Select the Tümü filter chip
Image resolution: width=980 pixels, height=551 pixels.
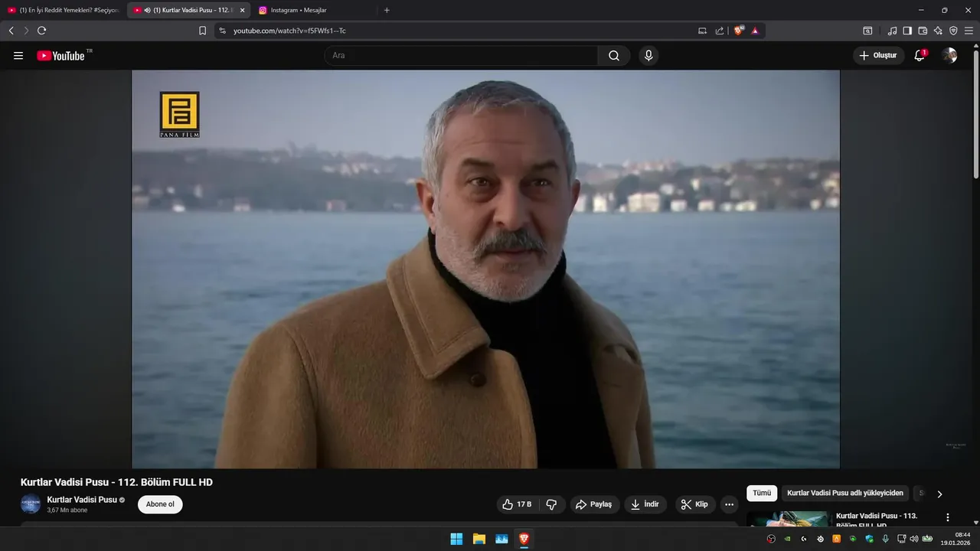[762, 494]
